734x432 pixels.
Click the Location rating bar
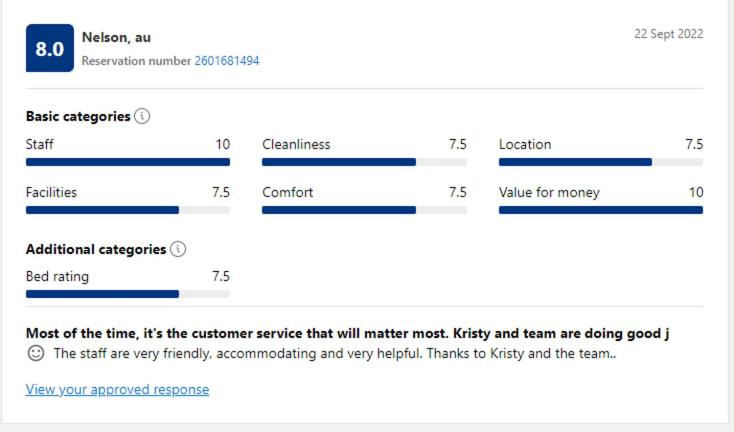pos(600,161)
